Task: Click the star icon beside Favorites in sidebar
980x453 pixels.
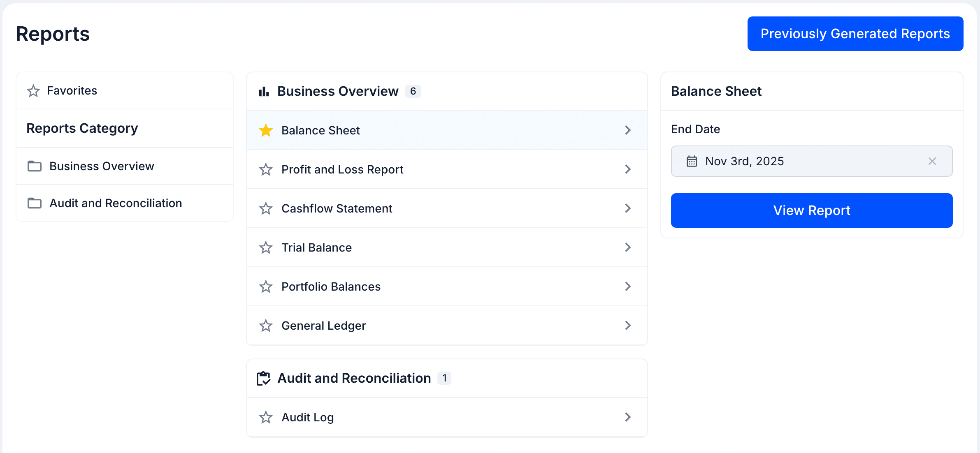Action: click(33, 90)
